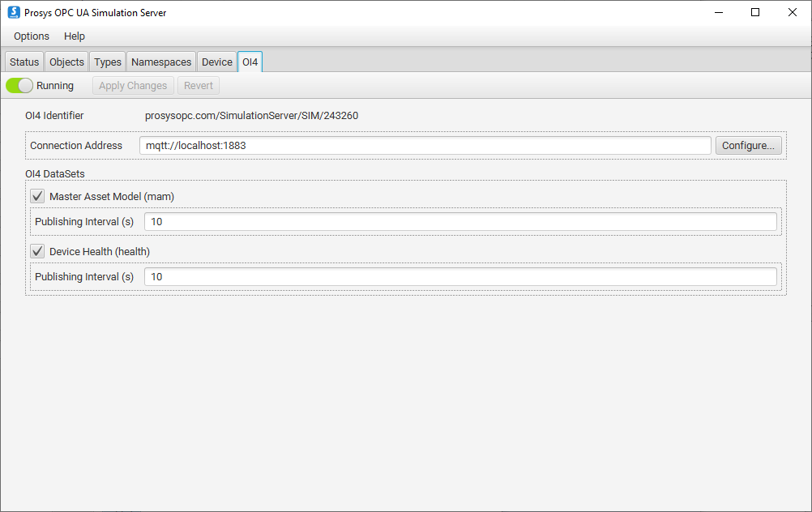Uncheck the Device Health (health) checkbox

click(37, 252)
